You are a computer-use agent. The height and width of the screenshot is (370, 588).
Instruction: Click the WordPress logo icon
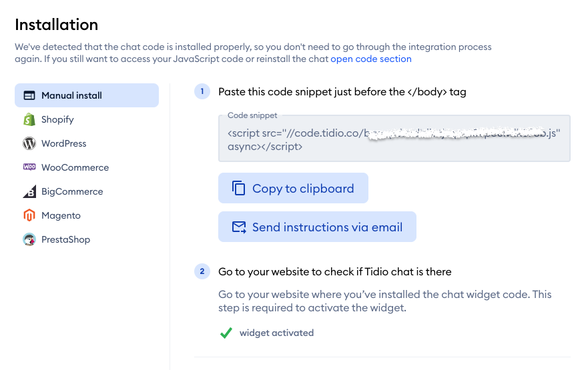[29, 143]
